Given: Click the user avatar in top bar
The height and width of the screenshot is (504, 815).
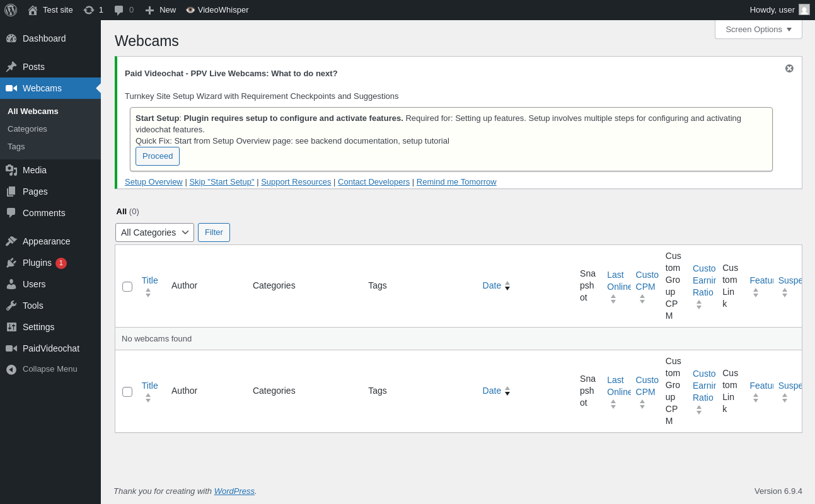Looking at the screenshot, I should click(x=804, y=9).
